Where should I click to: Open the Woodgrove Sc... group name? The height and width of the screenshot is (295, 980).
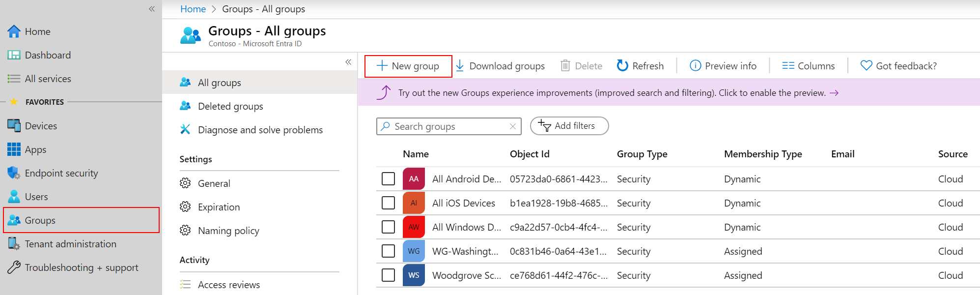467,275
